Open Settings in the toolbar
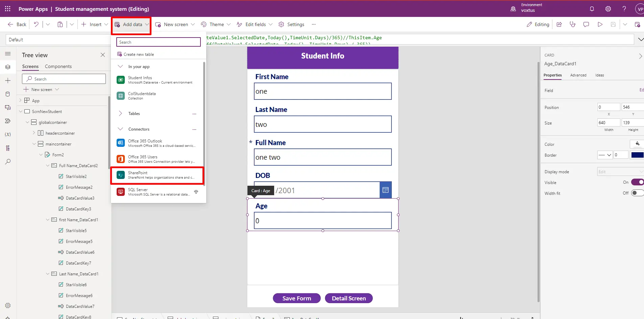 pos(291,24)
